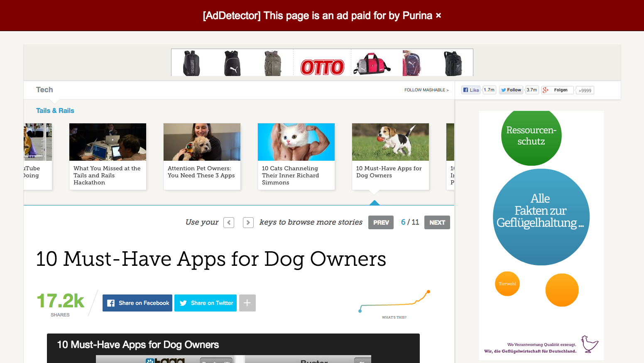
Task: Click the chicken logo in sidebar ad
Action: tap(589, 344)
